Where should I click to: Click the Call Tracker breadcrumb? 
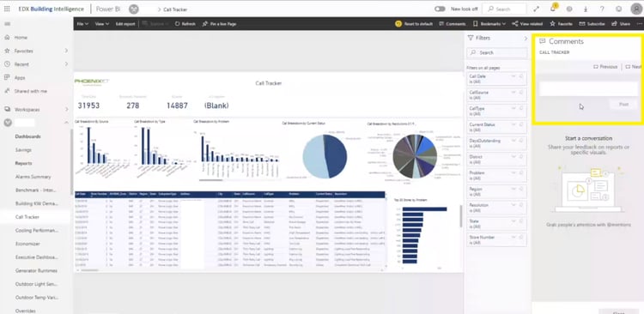[x=175, y=9]
